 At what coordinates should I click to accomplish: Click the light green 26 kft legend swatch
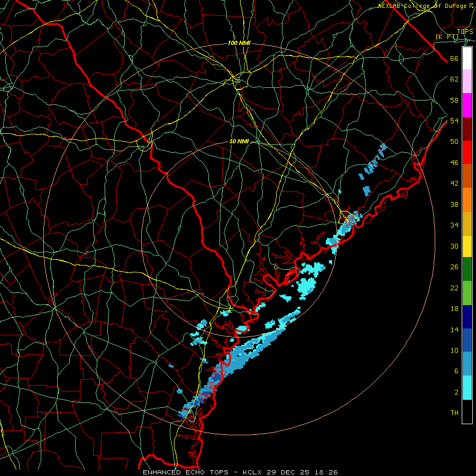[467, 293]
